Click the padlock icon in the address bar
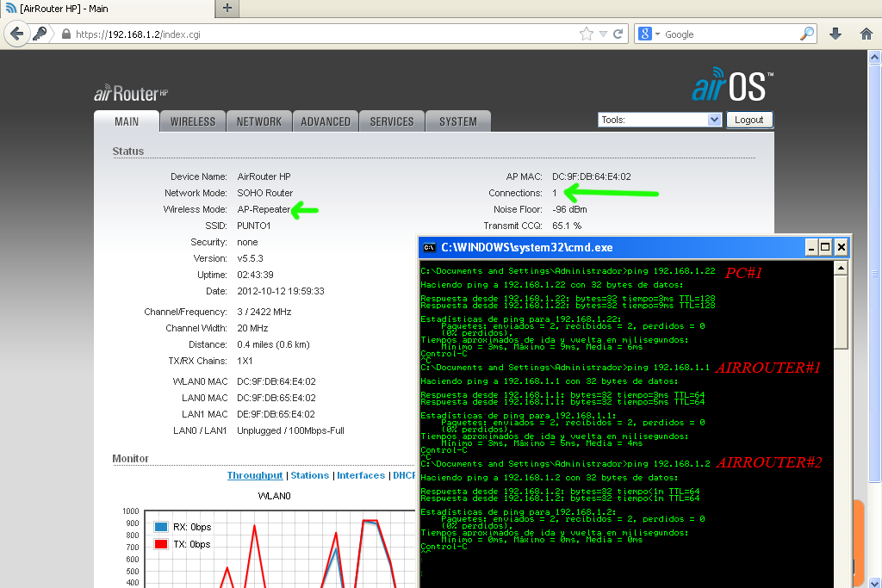The height and width of the screenshot is (588, 882). coord(65,34)
